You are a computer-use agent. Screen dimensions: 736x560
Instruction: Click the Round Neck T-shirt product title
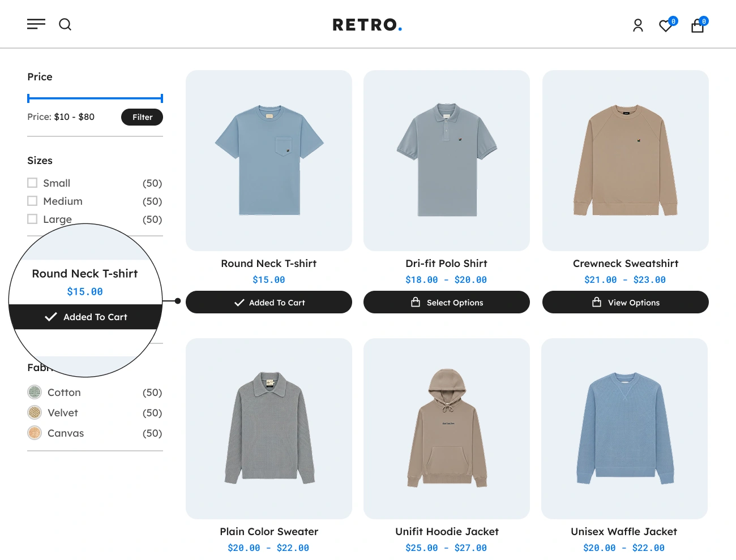tap(269, 264)
